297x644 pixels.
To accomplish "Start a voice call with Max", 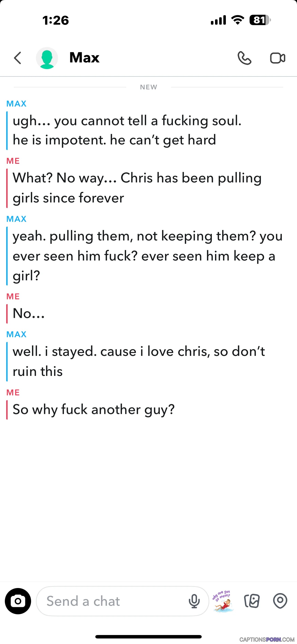I will [x=244, y=58].
